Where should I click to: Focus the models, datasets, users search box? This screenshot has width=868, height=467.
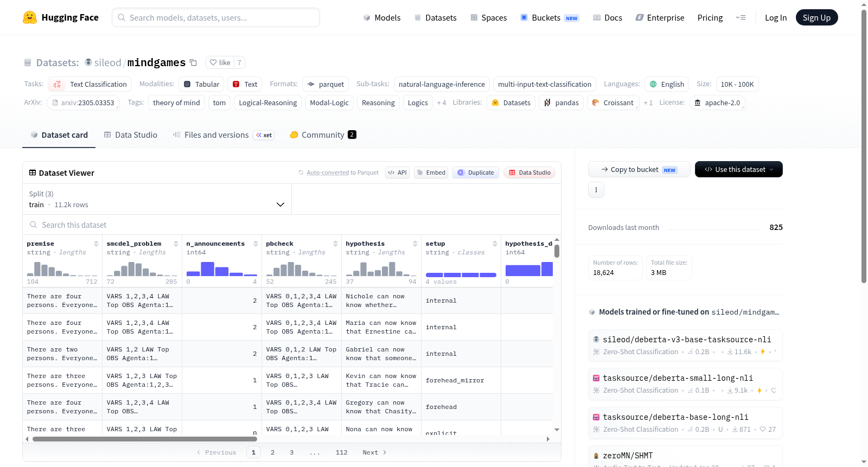(x=216, y=17)
